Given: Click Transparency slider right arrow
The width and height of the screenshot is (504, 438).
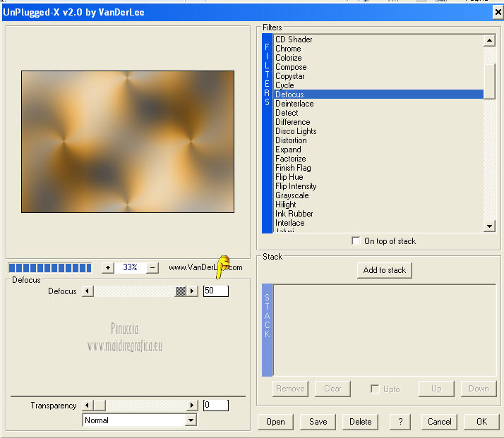Looking at the screenshot, I should (192, 406).
